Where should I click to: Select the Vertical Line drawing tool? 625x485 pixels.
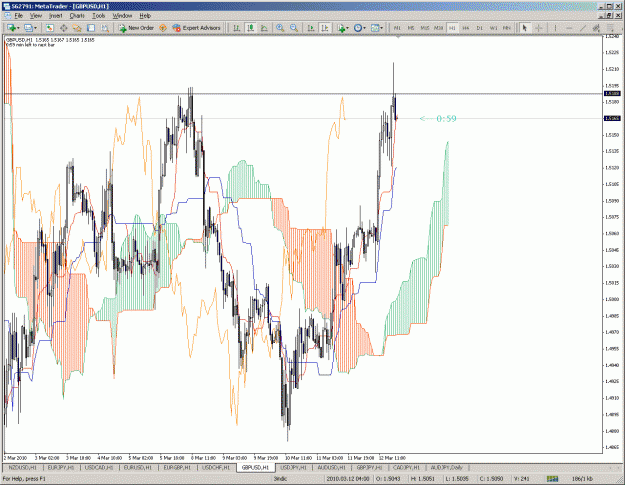555,28
